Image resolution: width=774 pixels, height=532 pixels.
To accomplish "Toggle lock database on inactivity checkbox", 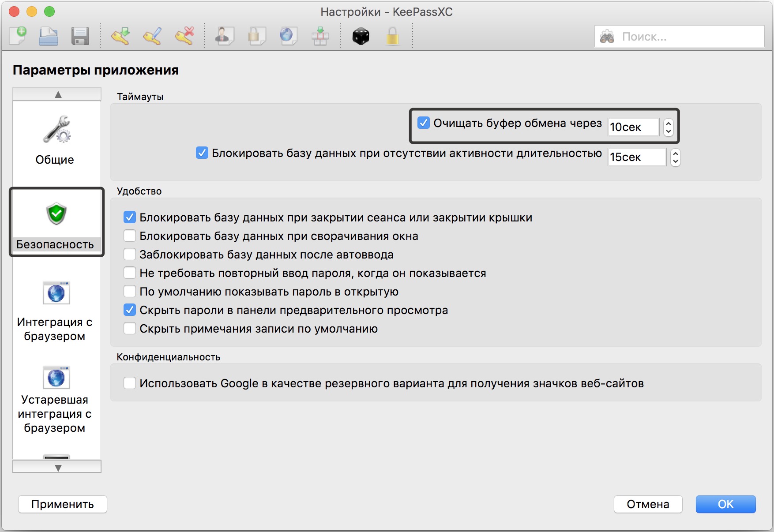I will [202, 153].
